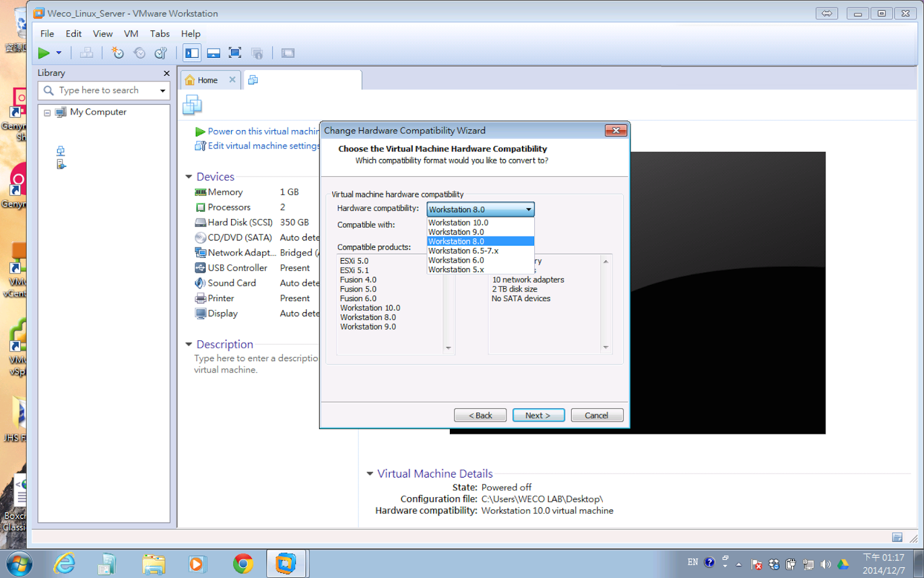924x578 pixels.
Task: Select the Display device
Action: pos(256,313)
